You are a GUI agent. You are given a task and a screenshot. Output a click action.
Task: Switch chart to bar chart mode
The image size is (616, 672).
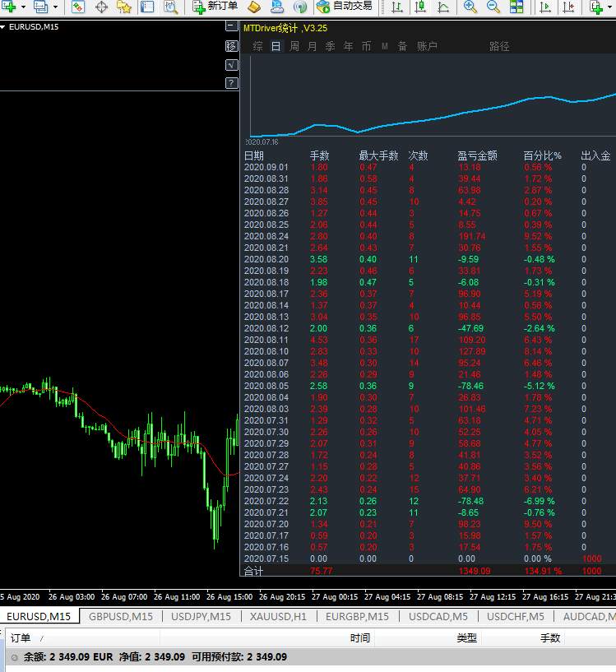(397, 7)
